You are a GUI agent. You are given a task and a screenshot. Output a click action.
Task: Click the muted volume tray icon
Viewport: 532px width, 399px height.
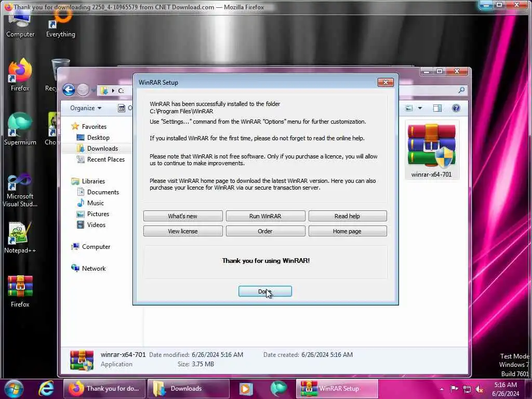[x=480, y=389]
